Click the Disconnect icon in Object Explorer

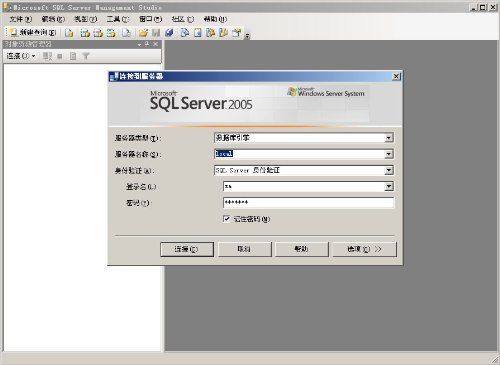[47, 56]
